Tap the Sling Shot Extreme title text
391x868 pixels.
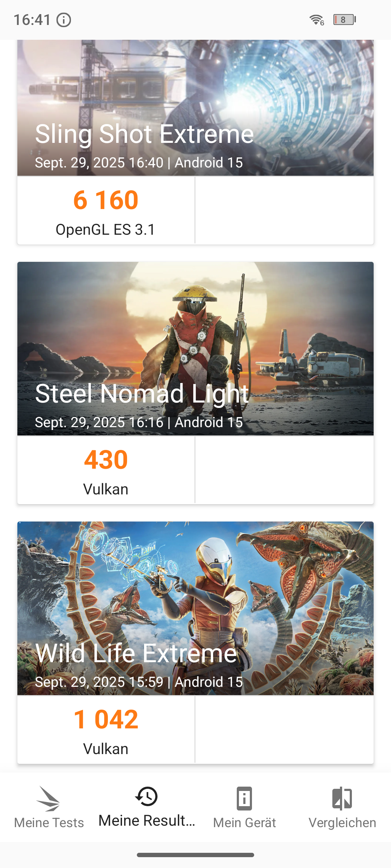144,134
